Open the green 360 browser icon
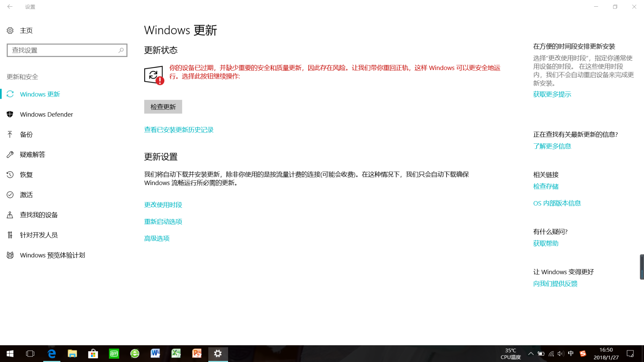 (135, 353)
